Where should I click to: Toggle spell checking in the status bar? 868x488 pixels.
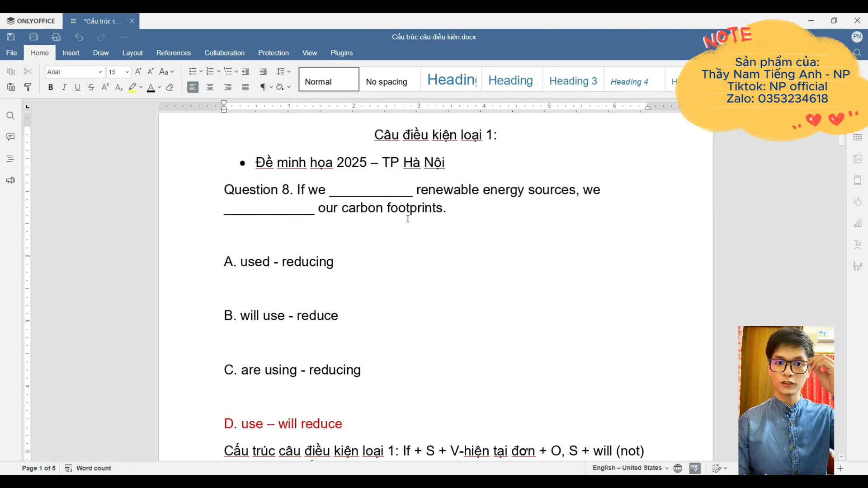[695, 468]
